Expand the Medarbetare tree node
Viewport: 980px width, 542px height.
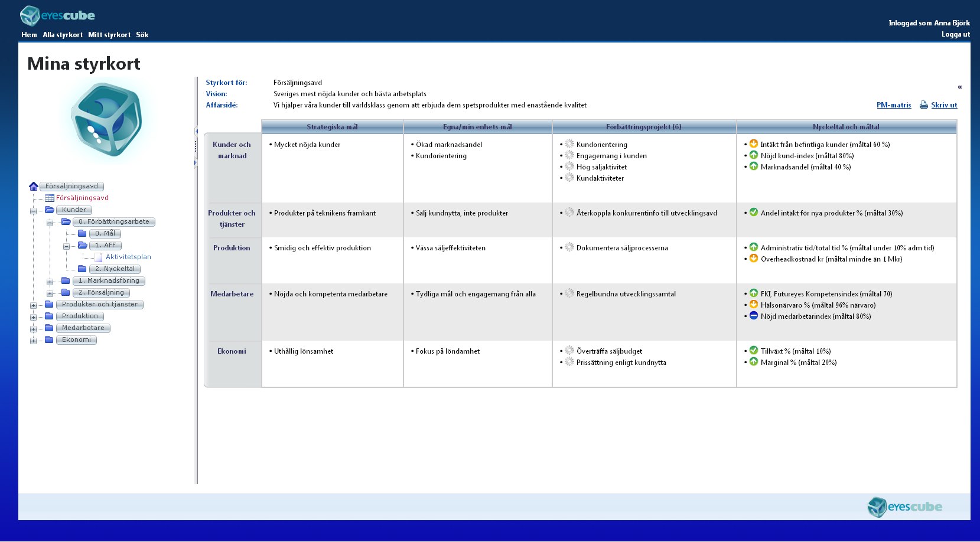coord(33,329)
